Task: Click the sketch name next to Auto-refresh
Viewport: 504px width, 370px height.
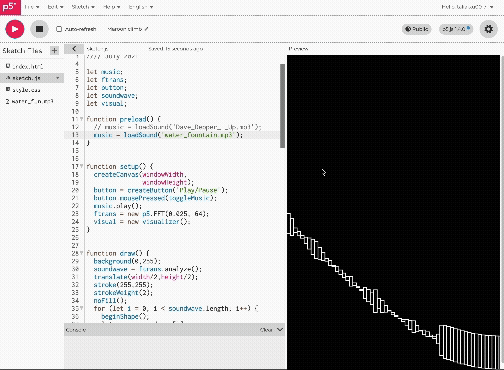Action: tap(125, 29)
